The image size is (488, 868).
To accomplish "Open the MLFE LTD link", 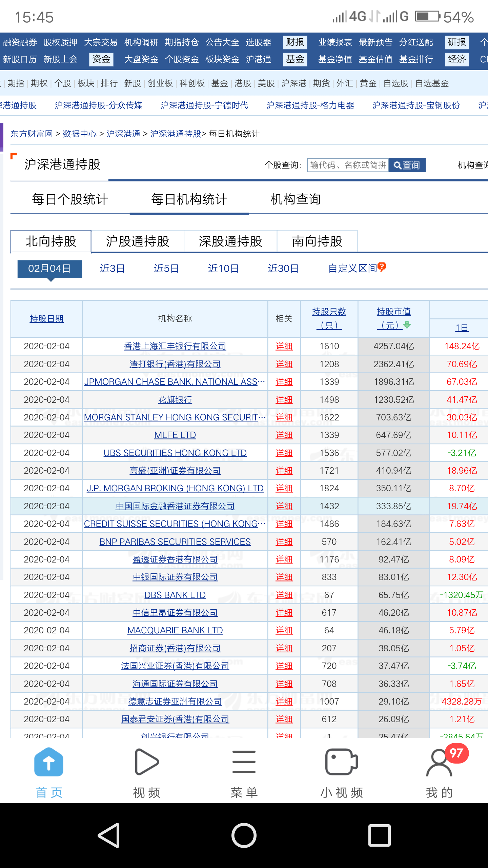I will coord(175,435).
